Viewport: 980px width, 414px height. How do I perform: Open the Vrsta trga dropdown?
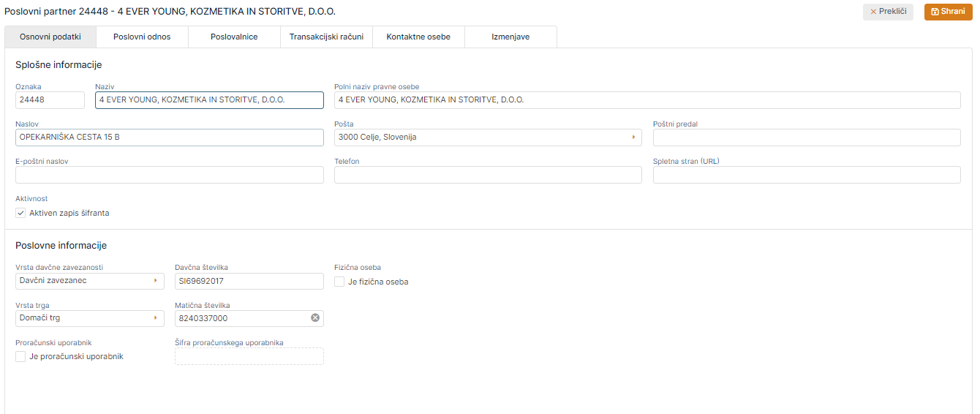pyautogui.click(x=90, y=318)
